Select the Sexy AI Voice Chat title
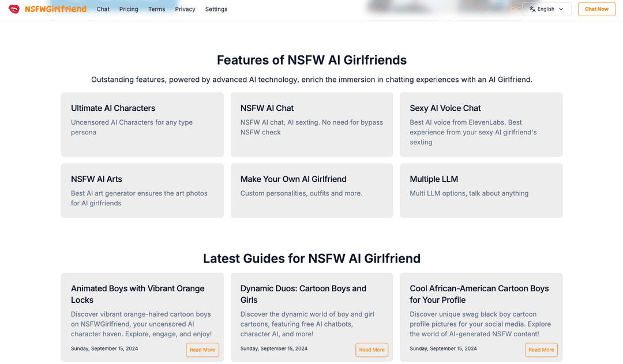Image resolution: width=623 pixels, height=364 pixels. point(445,108)
